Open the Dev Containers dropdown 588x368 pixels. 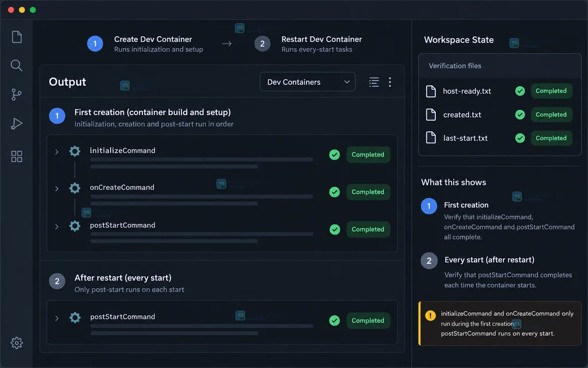pos(308,82)
